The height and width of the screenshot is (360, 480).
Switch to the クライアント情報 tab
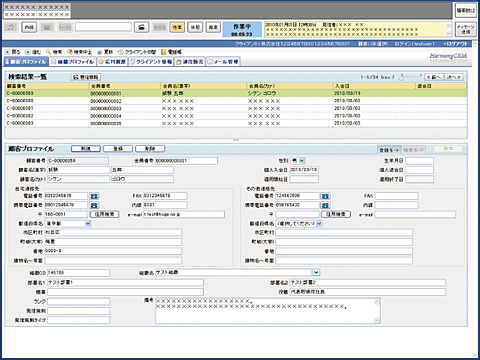151,62
